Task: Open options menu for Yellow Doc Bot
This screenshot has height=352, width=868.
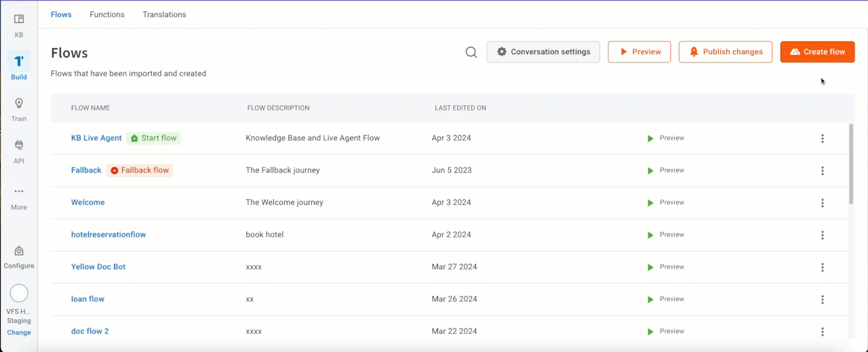Action: 823,267
